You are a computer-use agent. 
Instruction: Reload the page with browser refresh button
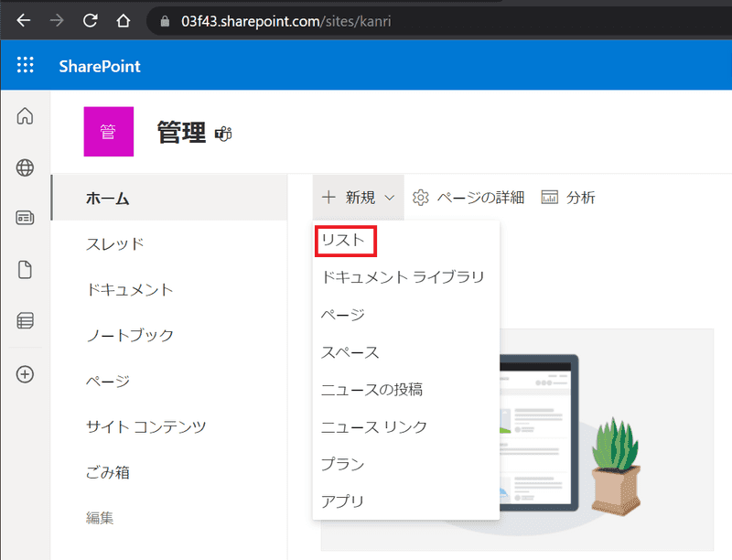point(91,20)
